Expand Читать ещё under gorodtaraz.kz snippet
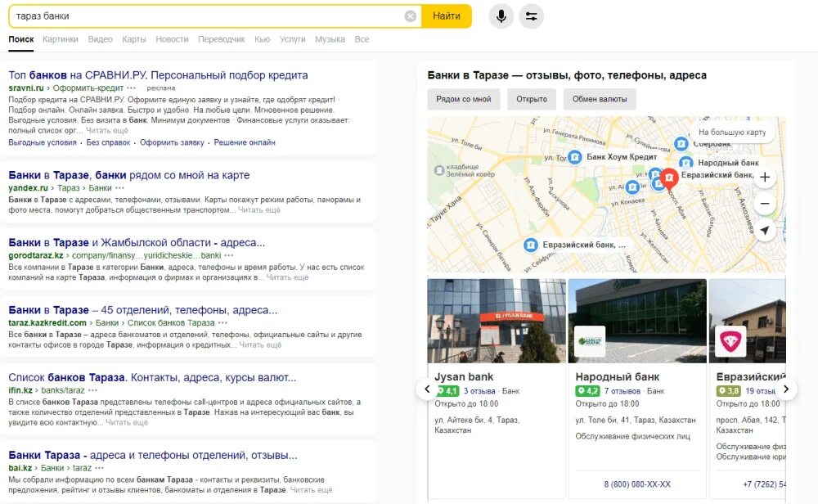818x504 pixels. (287, 277)
